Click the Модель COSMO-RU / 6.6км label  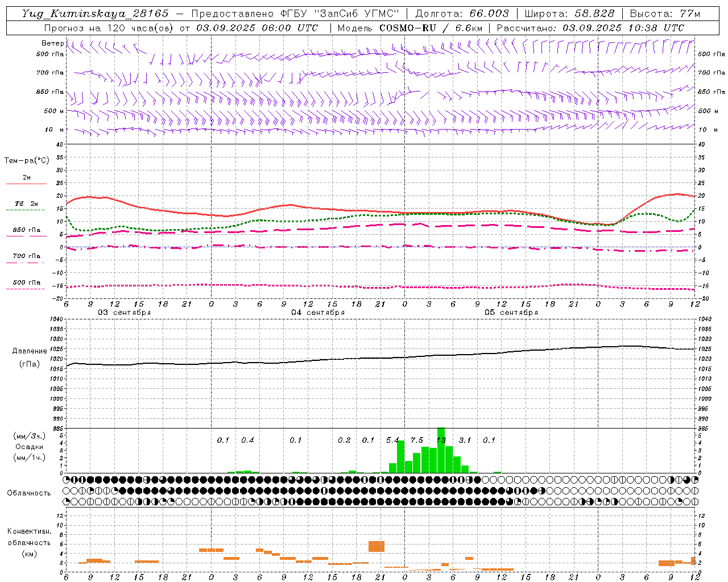tap(410, 28)
